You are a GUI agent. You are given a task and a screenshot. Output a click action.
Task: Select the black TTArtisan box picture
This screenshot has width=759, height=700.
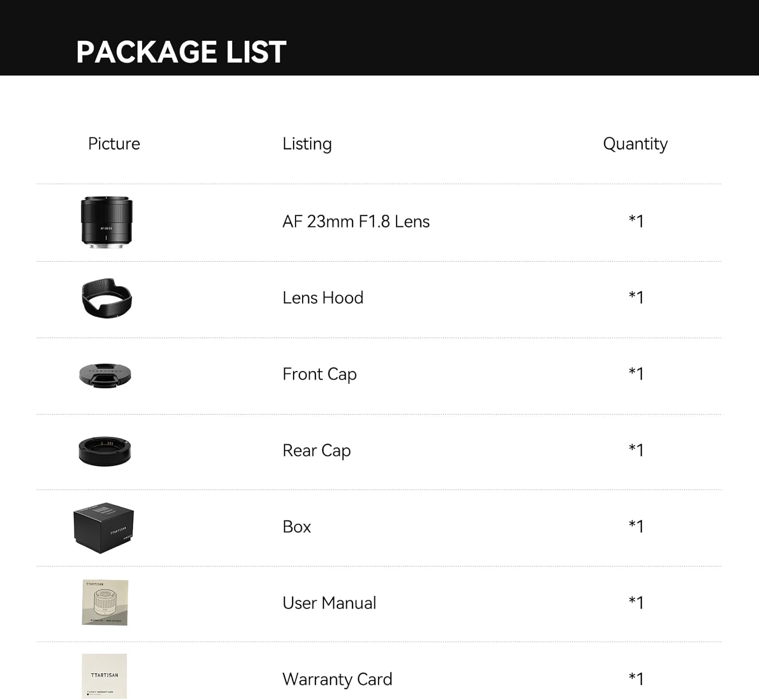click(x=104, y=527)
